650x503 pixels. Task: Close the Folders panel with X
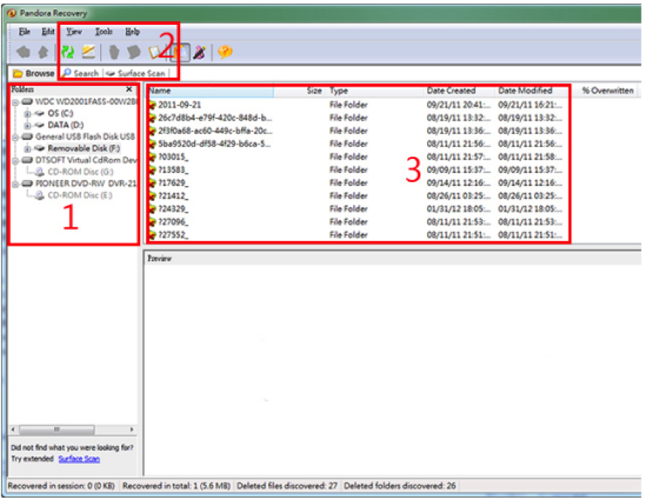coord(129,90)
